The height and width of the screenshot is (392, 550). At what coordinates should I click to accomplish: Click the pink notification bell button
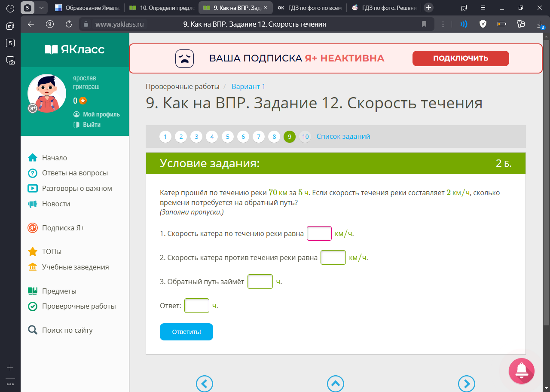(x=521, y=371)
